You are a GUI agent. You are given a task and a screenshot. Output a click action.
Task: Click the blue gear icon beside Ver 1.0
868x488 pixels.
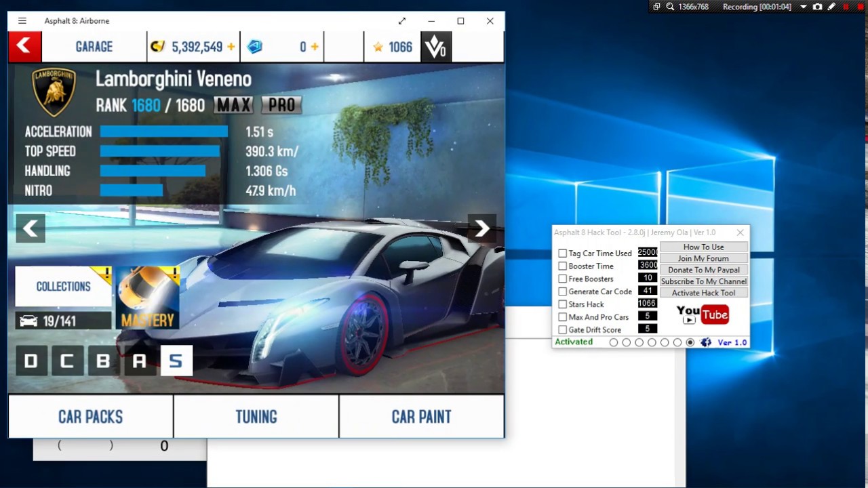tap(706, 342)
